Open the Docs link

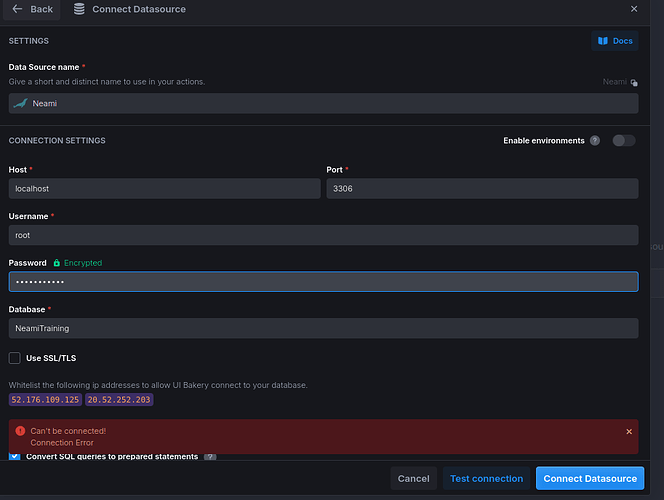tap(614, 41)
